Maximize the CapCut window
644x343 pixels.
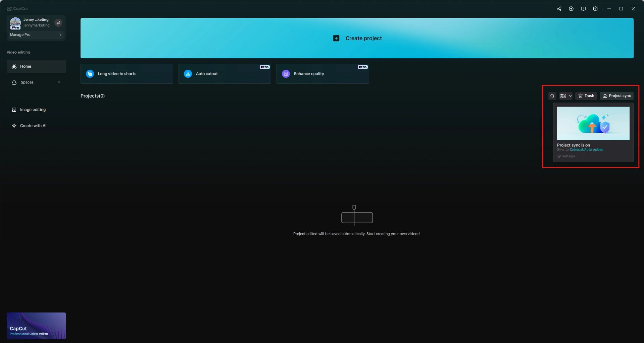pyautogui.click(x=621, y=9)
